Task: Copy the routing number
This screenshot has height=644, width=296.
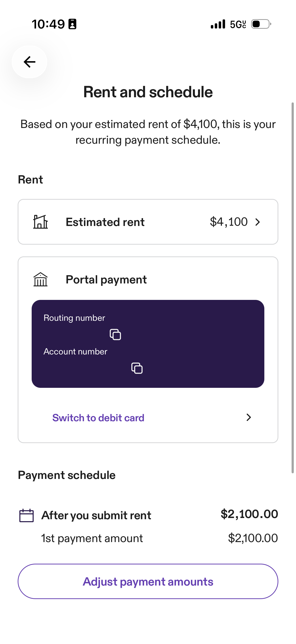Action: point(115,335)
